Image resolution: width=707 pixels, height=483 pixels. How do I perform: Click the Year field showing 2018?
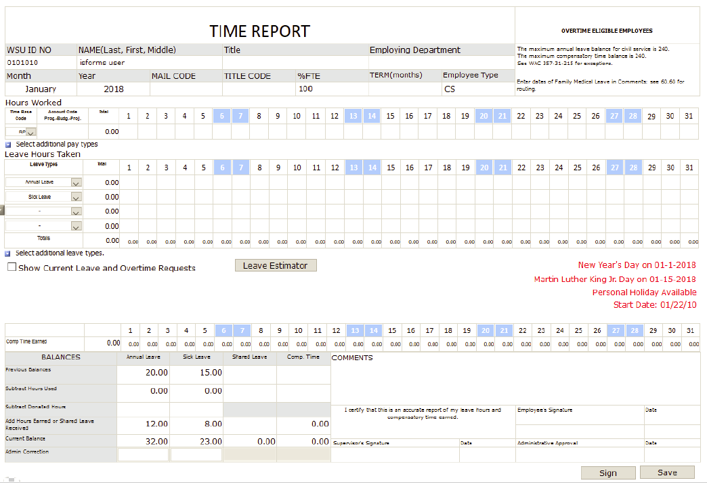pos(110,89)
